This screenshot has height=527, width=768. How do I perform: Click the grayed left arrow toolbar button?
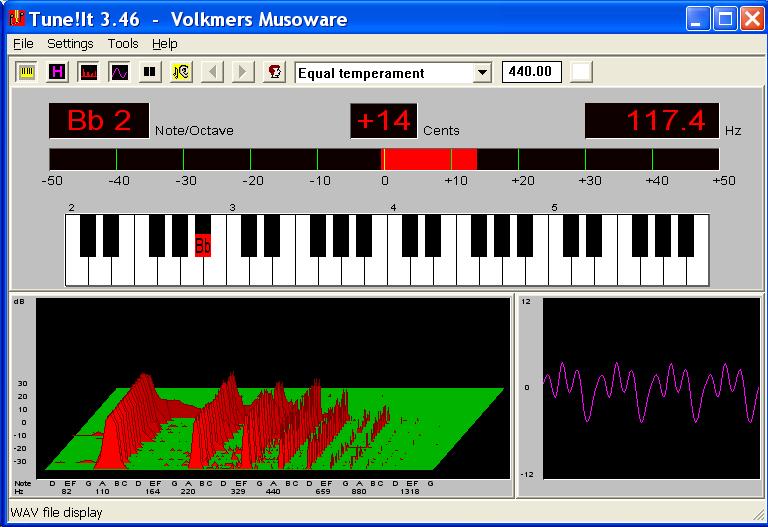coord(213,72)
